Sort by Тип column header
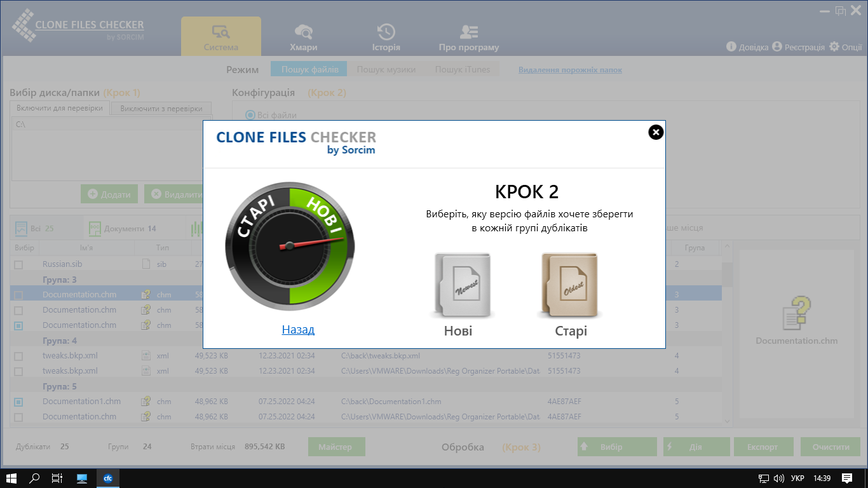Screen dimensions: 868x488 [x=162, y=248]
